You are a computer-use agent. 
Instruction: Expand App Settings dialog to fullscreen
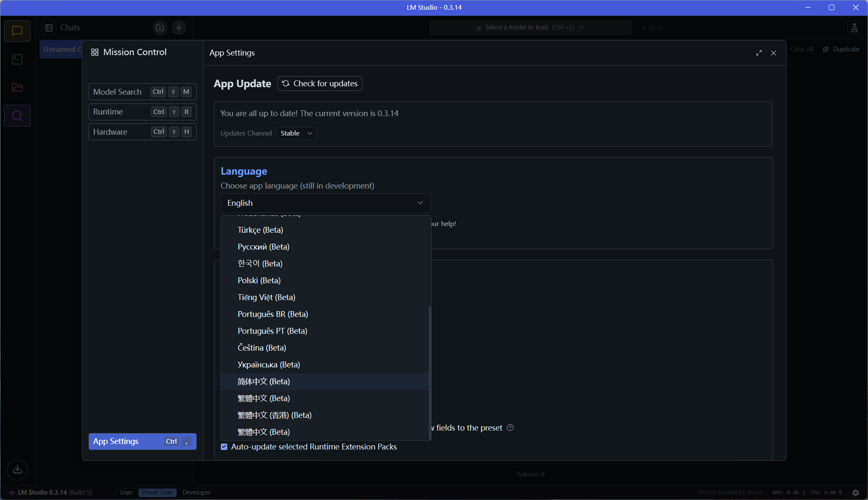pyautogui.click(x=759, y=53)
